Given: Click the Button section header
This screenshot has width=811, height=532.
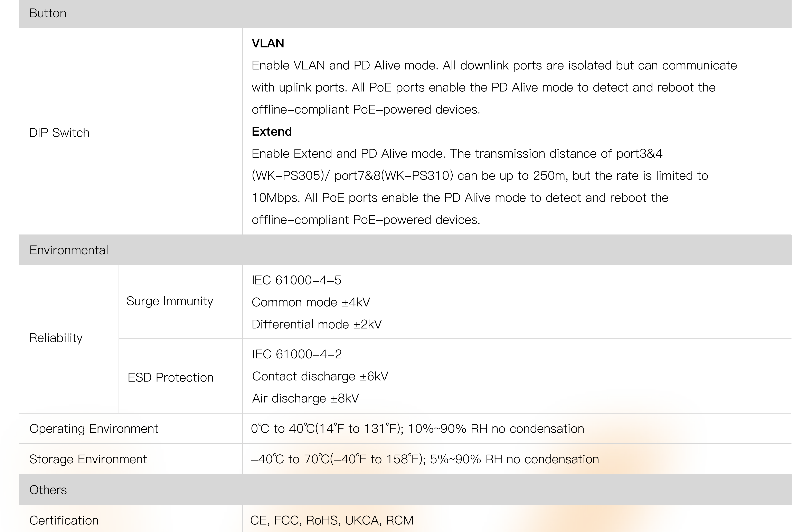Looking at the screenshot, I should (x=48, y=13).
